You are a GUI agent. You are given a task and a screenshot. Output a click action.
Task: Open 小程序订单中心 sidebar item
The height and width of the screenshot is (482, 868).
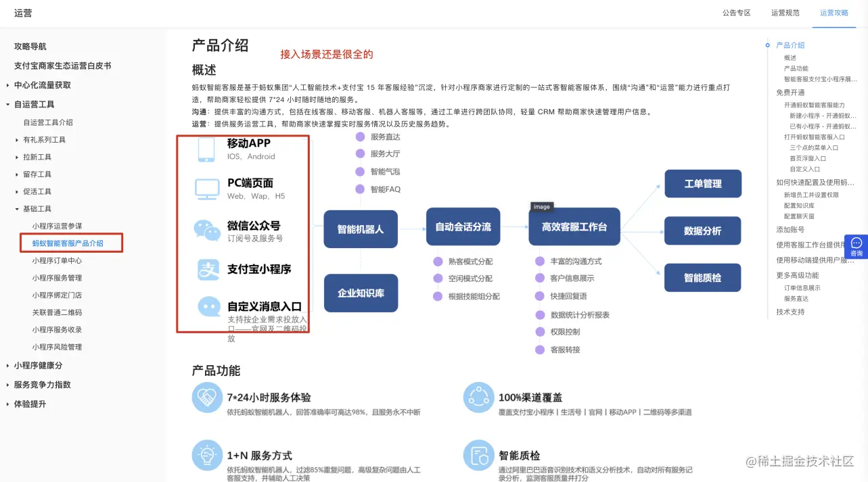click(x=57, y=260)
